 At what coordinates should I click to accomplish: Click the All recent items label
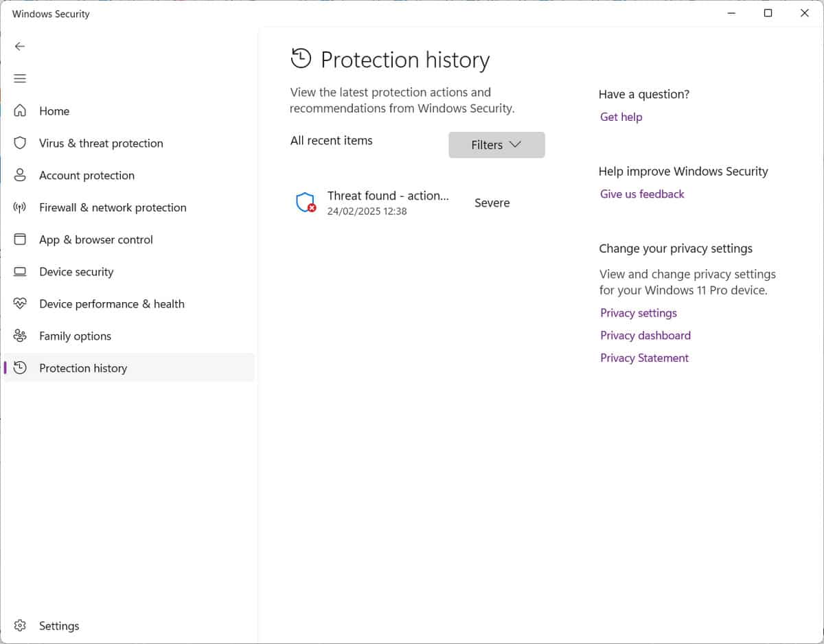(332, 140)
